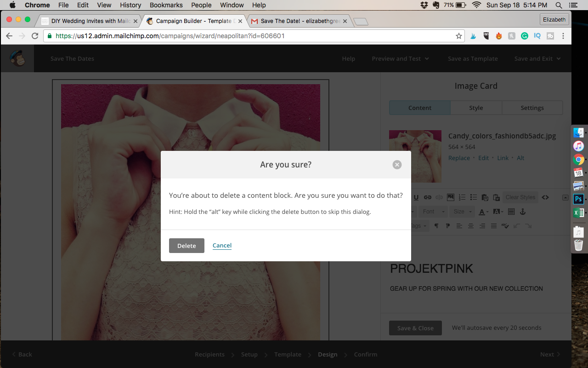Viewport: 588px width, 368px height.
Task: Insert an anchor with the anchor icon
Action: (x=522, y=212)
